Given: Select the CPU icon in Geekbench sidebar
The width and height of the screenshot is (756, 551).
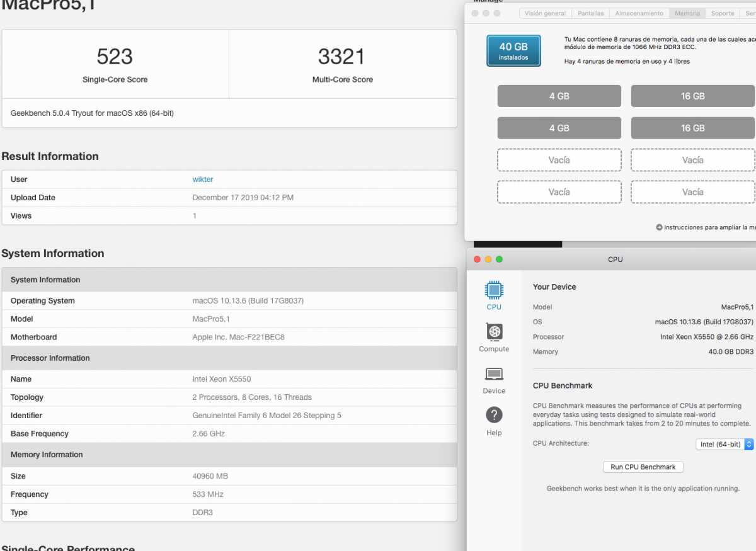Looking at the screenshot, I should [494, 290].
